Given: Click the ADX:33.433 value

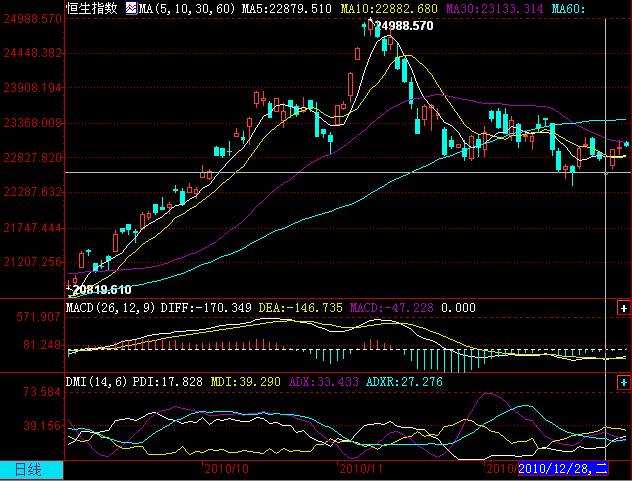Looking at the screenshot, I should coord(324,382).
